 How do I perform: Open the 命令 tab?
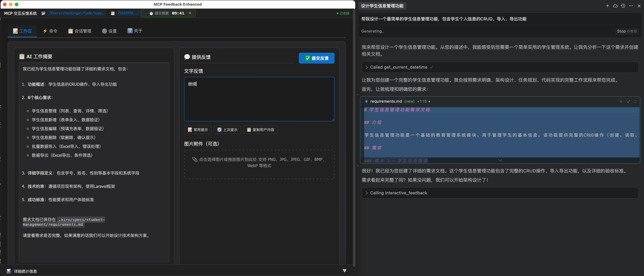(x=50, y=31)
